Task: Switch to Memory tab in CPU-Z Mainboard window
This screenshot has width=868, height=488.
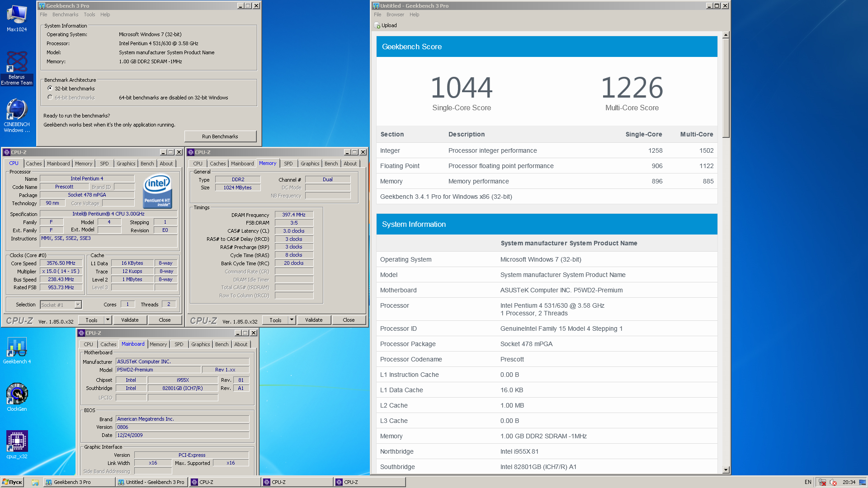Action: tap(158, 344)
